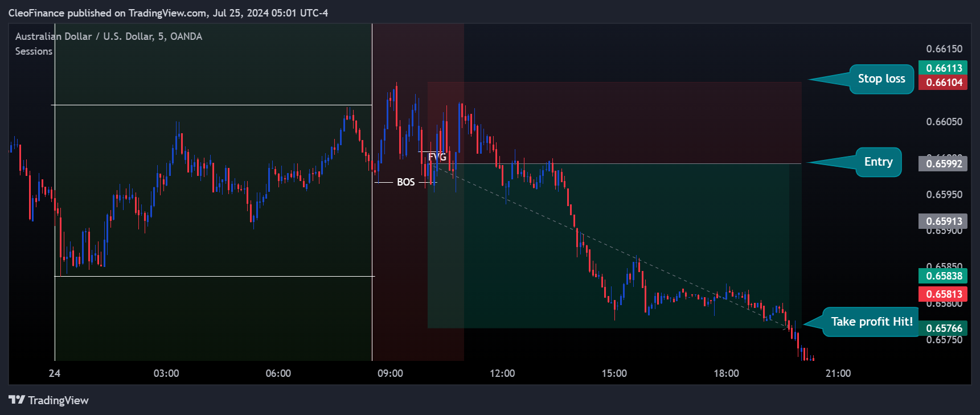
Task: Click the 0.65838 green price label
Action: (x=943, y=276)
